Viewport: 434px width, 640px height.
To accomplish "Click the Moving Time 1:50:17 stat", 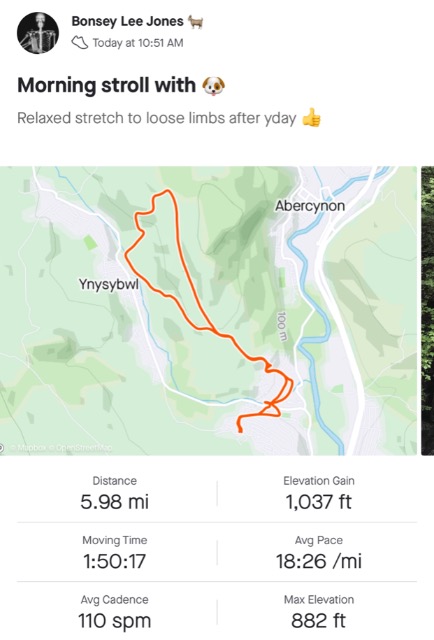I will click(115, 553).
